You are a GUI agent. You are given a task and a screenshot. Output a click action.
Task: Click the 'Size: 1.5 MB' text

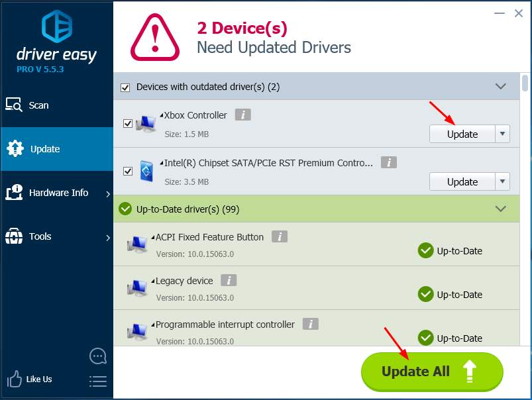pos(187,134)
